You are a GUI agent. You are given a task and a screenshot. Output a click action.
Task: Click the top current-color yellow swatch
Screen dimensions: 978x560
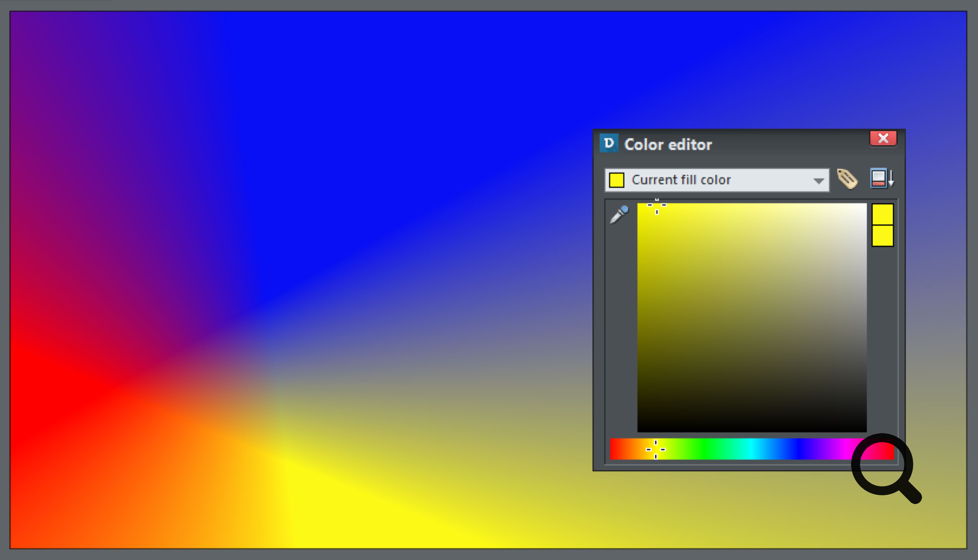(x=882, y=213)
